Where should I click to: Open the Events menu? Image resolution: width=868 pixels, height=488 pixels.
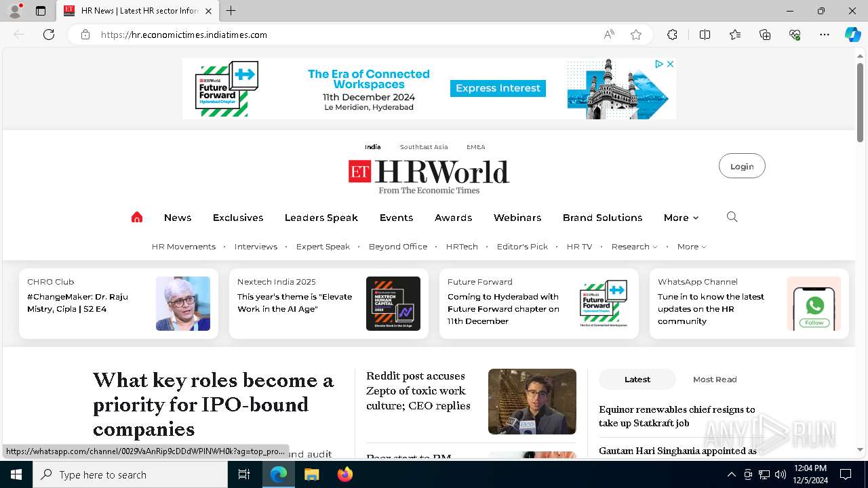point(396,218)
